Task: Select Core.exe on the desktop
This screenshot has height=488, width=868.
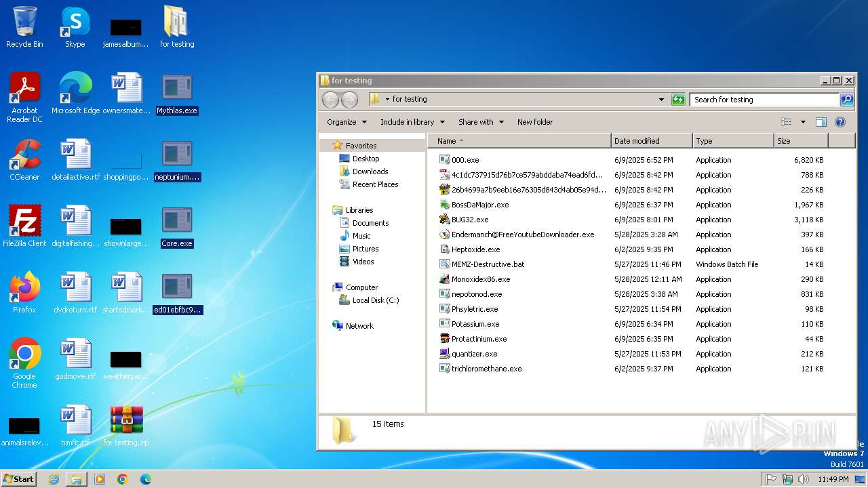Action: coord(177,226)
